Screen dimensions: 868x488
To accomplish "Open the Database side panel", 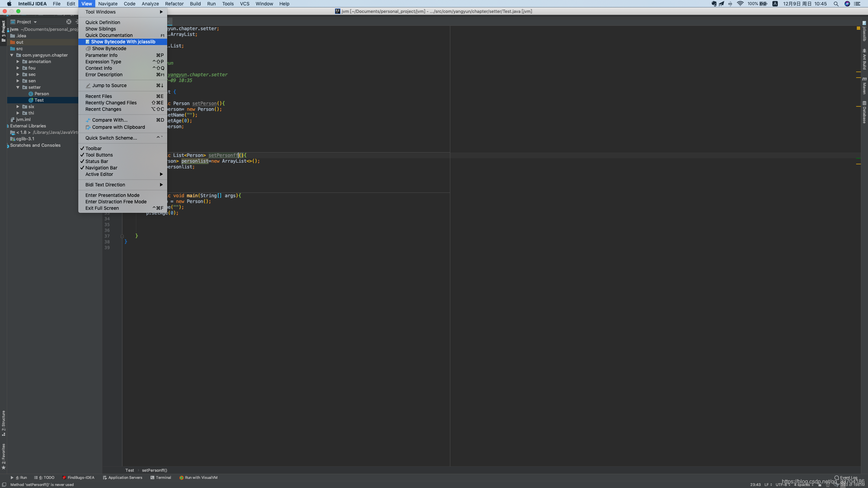I will pyautogui.click(x=864, y=113).
